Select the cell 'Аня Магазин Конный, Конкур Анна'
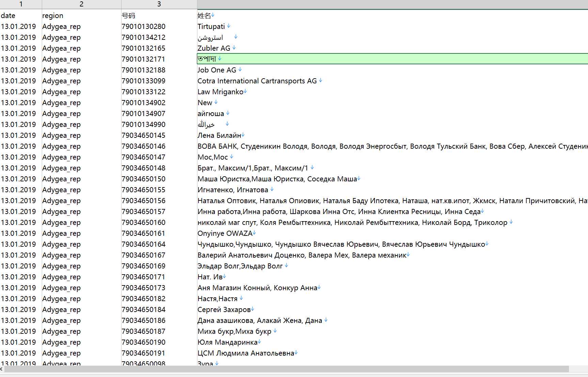 pyautogui.click(x=393, y=288)
